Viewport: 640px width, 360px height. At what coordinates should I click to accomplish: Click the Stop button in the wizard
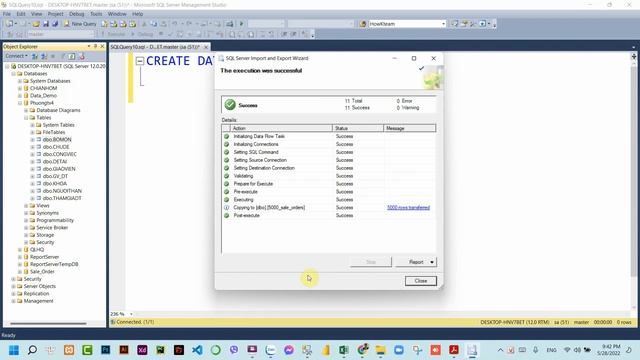(371, 262)
